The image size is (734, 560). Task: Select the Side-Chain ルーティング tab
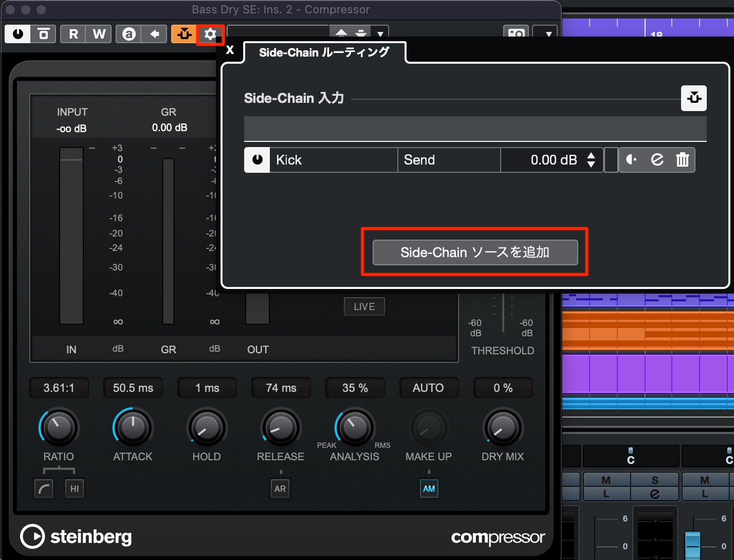click(324, 52)
